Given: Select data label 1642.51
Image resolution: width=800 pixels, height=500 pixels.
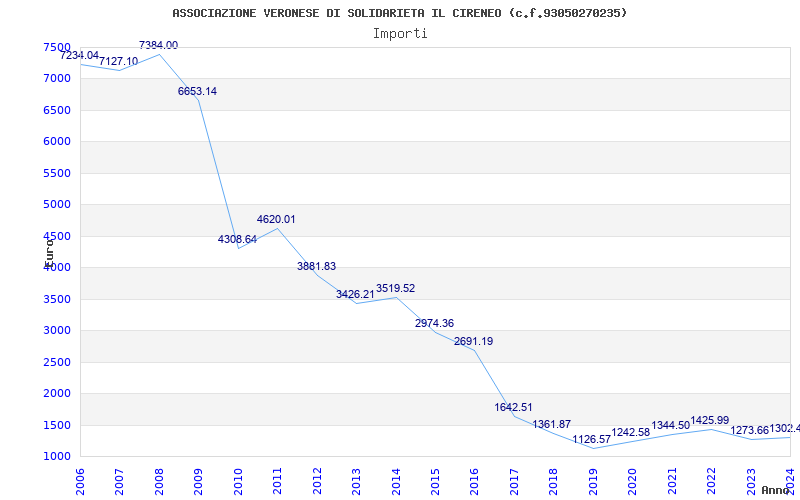Looking at the screenshot, I should [513, 407].
